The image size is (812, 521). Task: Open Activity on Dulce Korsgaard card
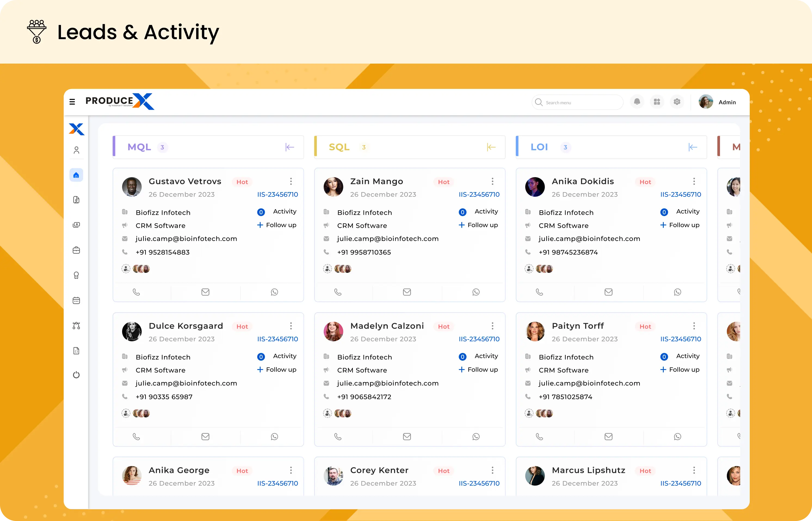277,356
